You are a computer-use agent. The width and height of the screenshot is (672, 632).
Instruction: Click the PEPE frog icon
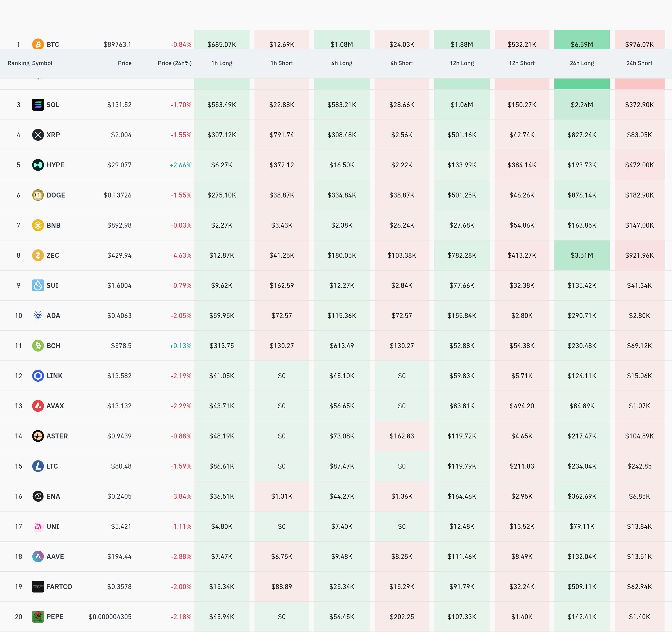click(x=38, y=616)
